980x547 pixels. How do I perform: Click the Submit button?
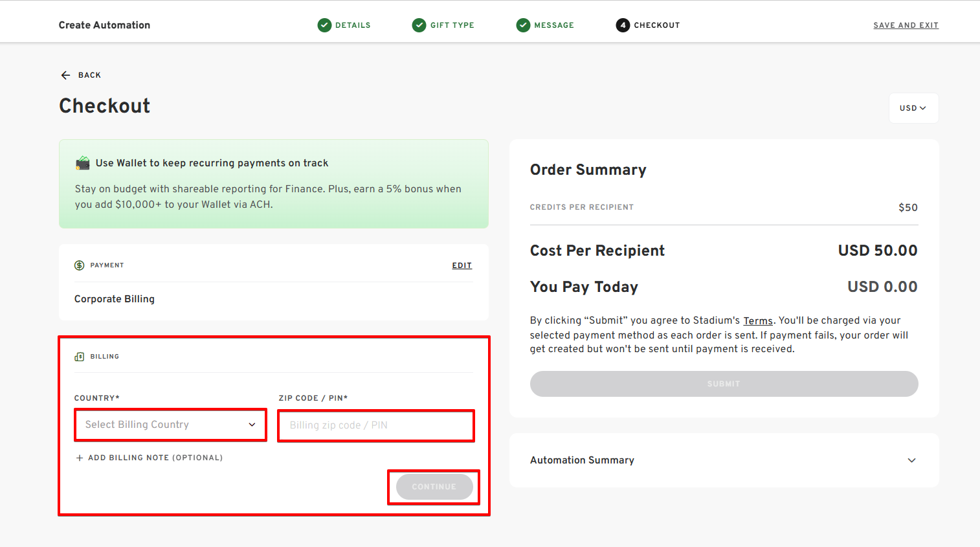724,384
